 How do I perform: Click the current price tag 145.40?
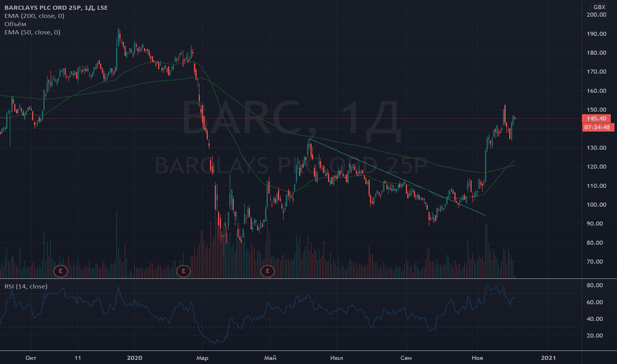(596, 118)
